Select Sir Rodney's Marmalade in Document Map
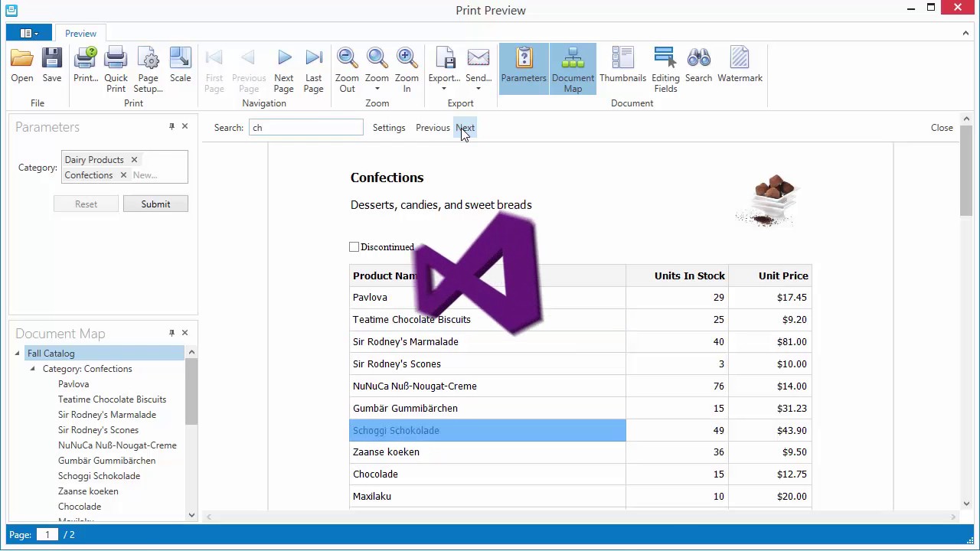The image size is (980, 551). [x=107, y=415]
